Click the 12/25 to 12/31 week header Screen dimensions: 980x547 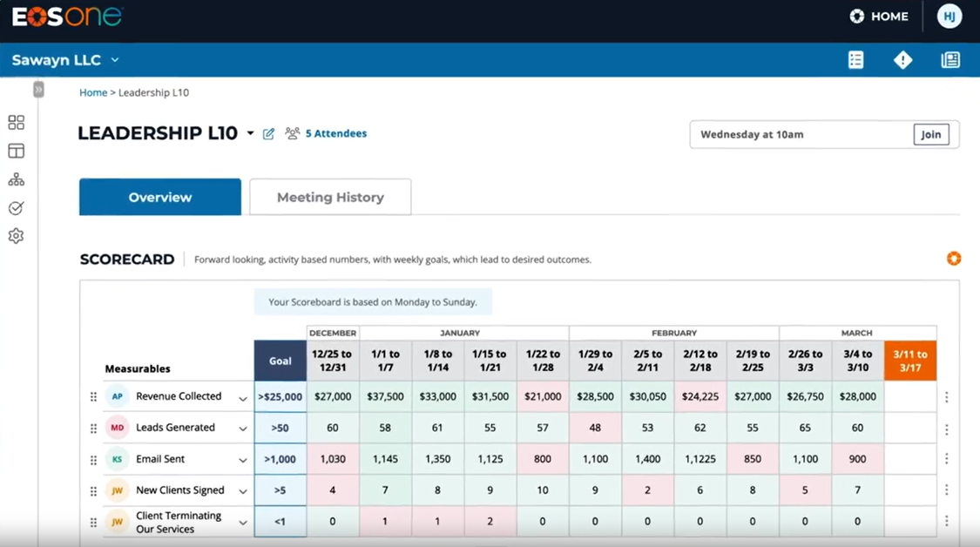333,361
